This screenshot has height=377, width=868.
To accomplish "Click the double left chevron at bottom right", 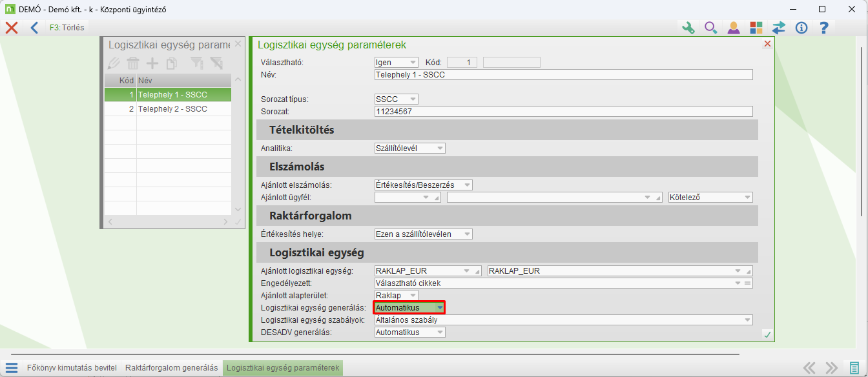I will (x=809, y=368).
